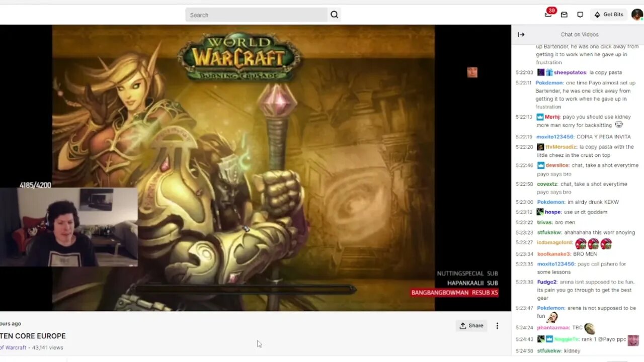Click the 4185/4200 counter in video
Screen dimensions: 644x362
[35, 185]
